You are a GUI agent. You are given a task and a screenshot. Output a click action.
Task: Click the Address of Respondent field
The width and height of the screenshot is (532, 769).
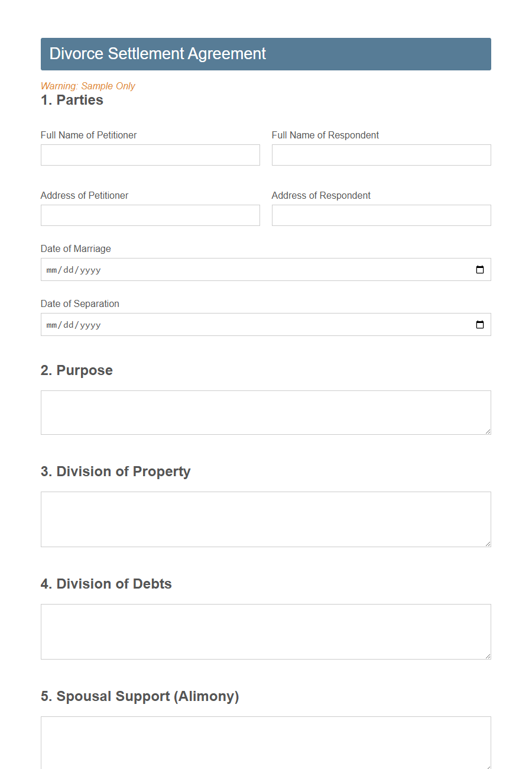[x=381, y=215]
